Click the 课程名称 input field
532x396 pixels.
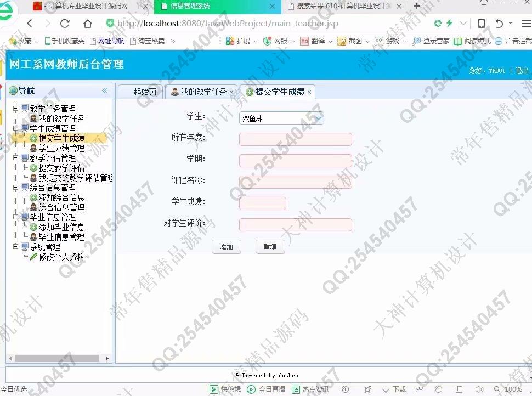pos(295,182)
